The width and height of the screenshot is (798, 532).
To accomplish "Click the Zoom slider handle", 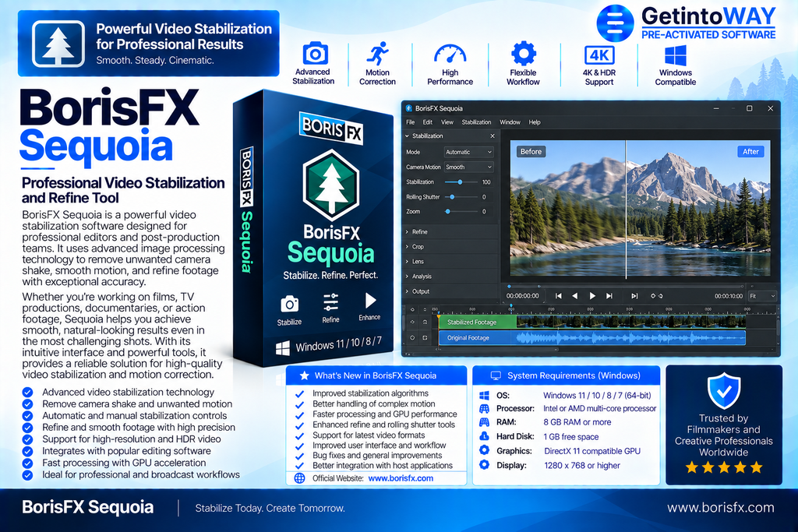I will [448, 212].
